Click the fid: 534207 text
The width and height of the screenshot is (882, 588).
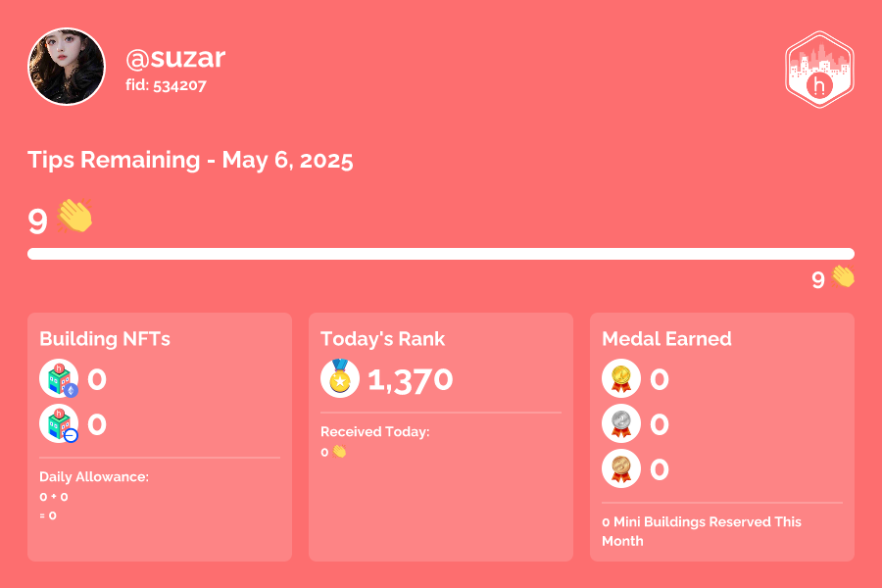click(x=166, y=85)
